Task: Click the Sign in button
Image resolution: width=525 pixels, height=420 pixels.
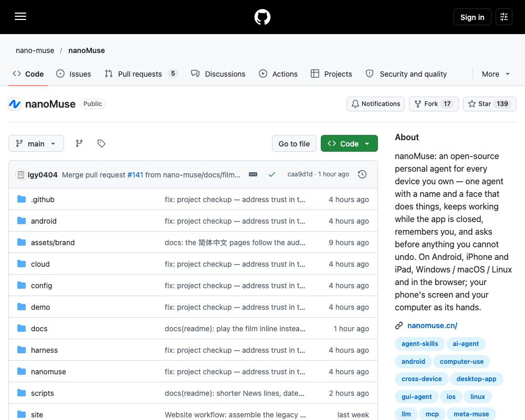Action: tap(472, 17)
